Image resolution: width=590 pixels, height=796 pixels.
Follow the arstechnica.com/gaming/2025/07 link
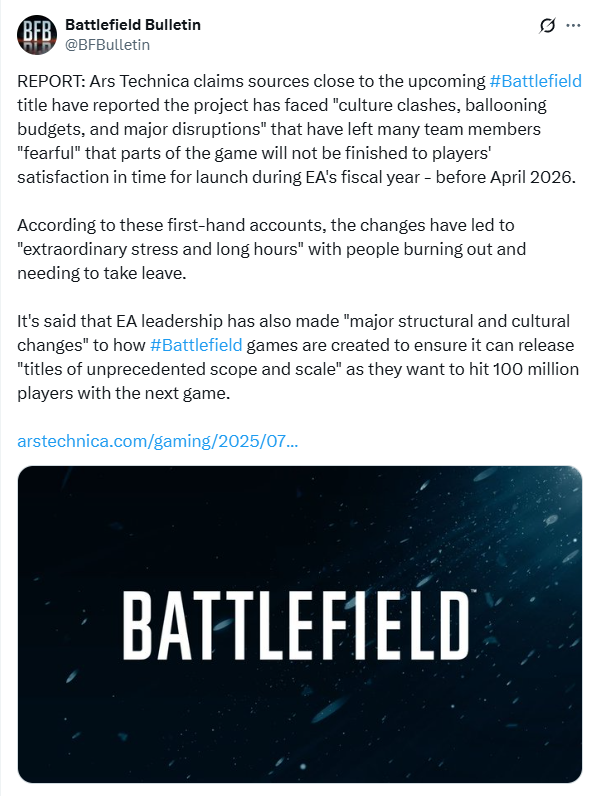(157, 441)
